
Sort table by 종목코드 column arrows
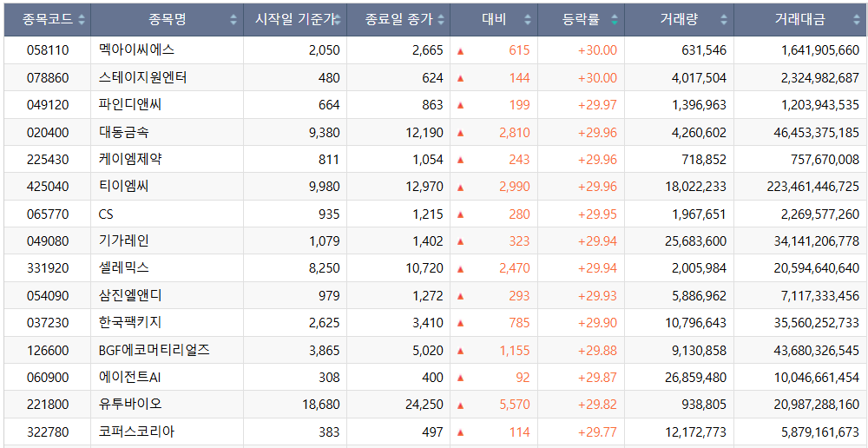(82, 20)
